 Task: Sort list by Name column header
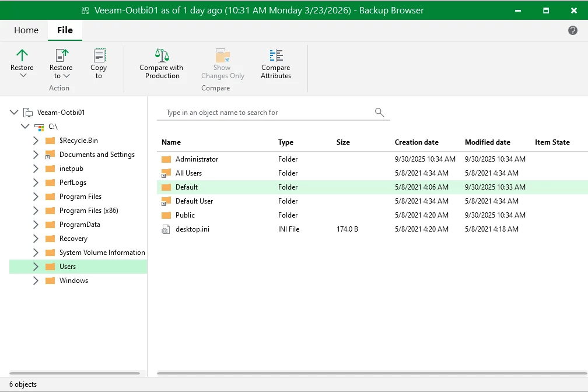point(171,142)
